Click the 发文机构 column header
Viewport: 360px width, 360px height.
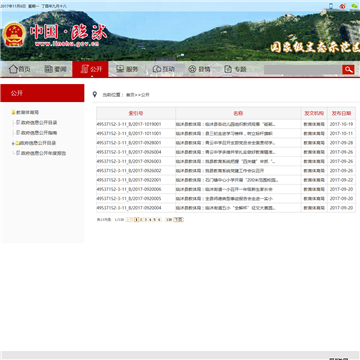[314, 113]
